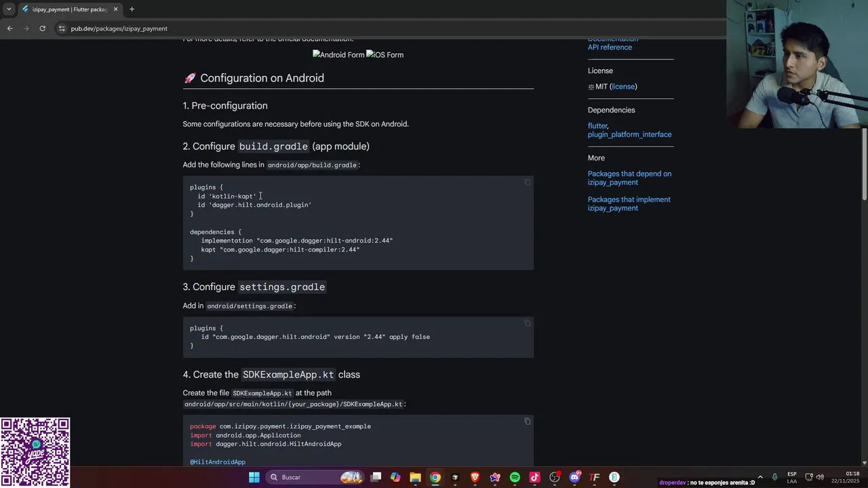Click the '1. Pre-configuration' heading
The width and height of the screenshot is (868, 488).
[x=225, y=106]
